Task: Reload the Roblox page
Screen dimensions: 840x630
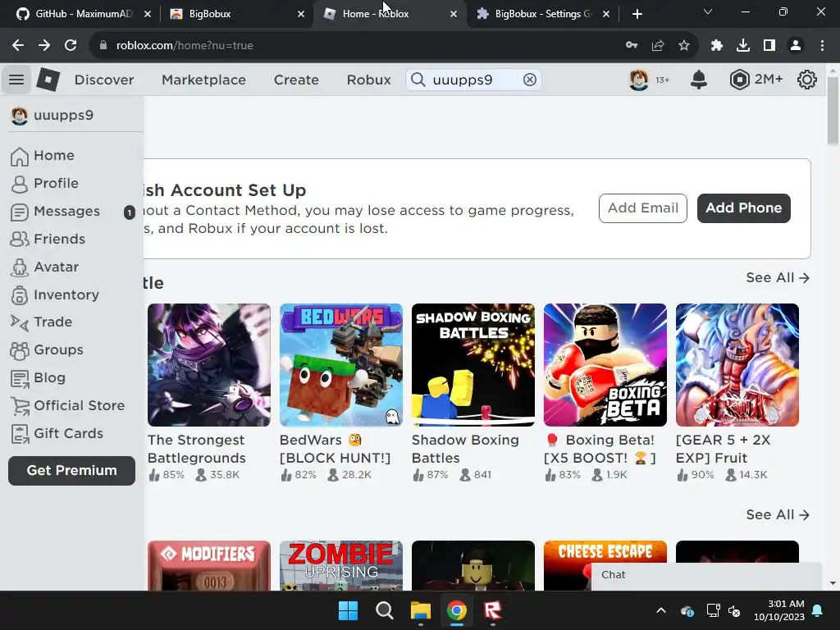Action: pyautogui.click(x=71, y=46)
